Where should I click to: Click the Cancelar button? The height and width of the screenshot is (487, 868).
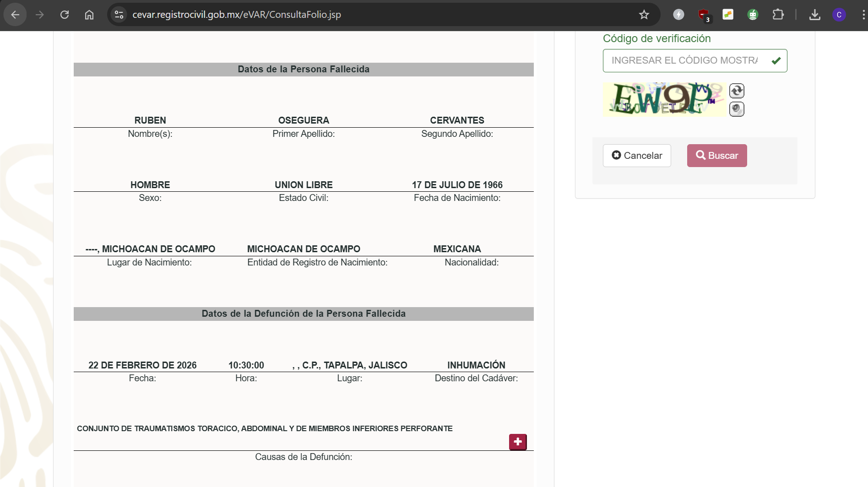tap(637, 156)
